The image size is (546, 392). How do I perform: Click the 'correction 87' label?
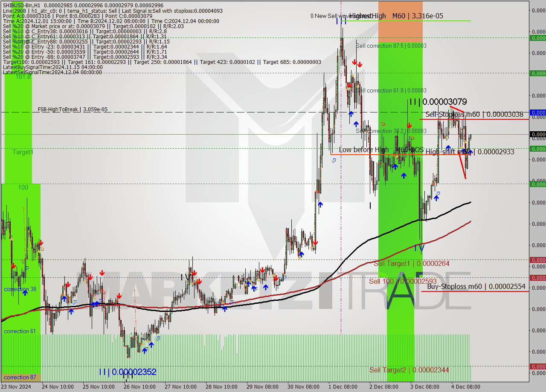tap(20, 377)
